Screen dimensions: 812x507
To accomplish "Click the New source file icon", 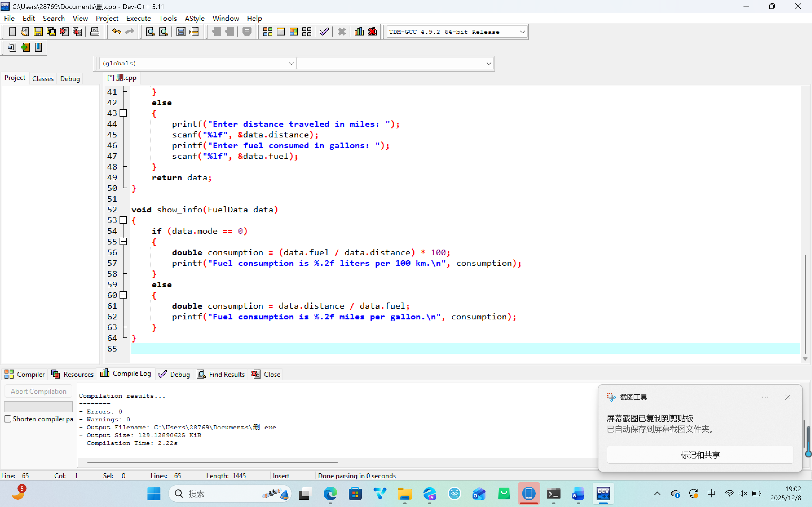I will pos(12,32).
